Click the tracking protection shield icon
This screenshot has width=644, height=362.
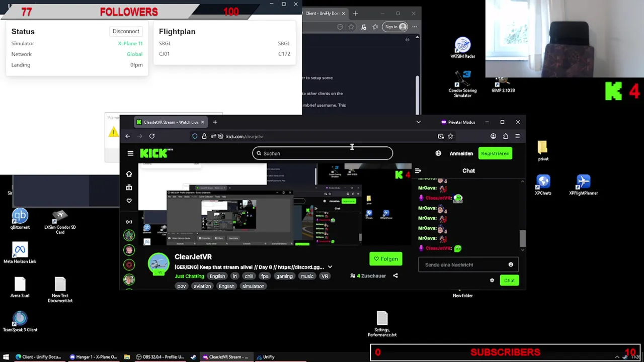click(x=195, y=136)
